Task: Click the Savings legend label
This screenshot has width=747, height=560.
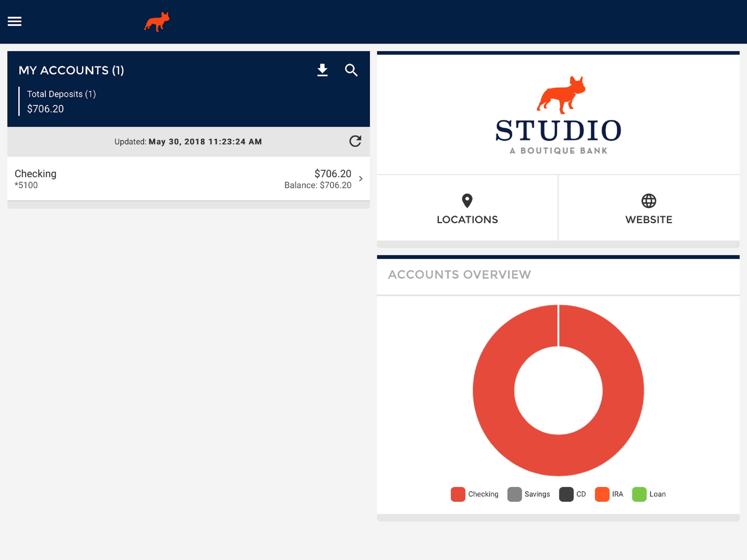Action: tap(537, 494)
